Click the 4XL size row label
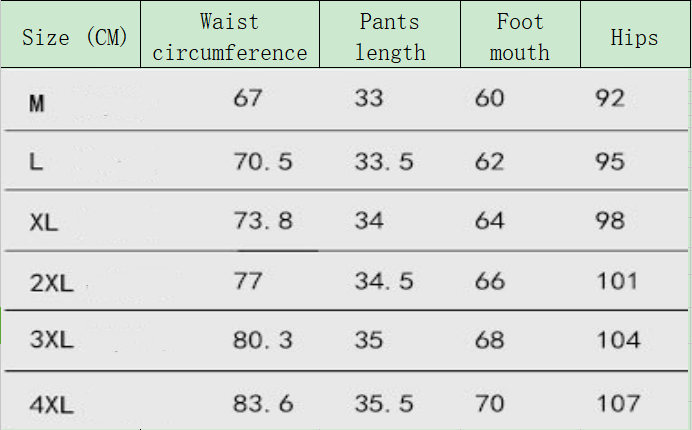 52,405
